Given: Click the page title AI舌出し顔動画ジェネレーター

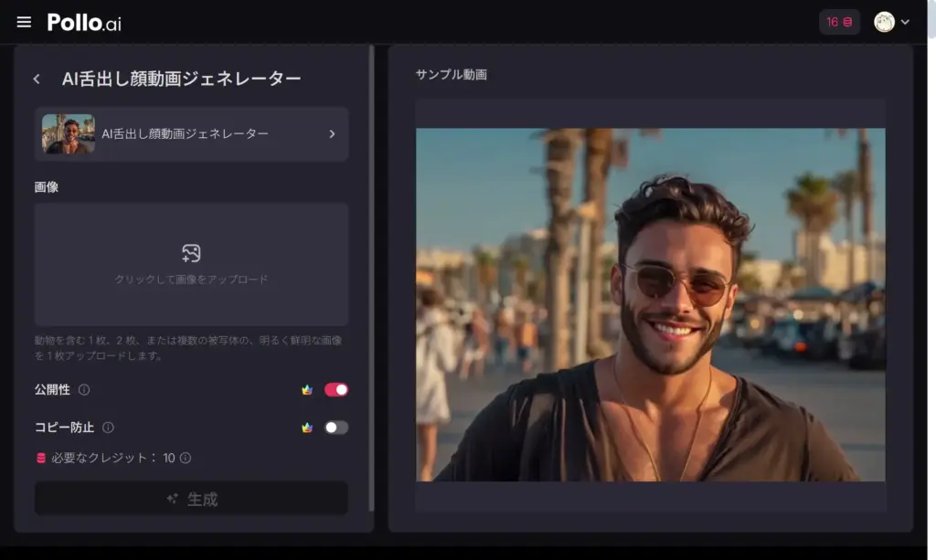Looking at the screenshot, I should coord(182,79).
